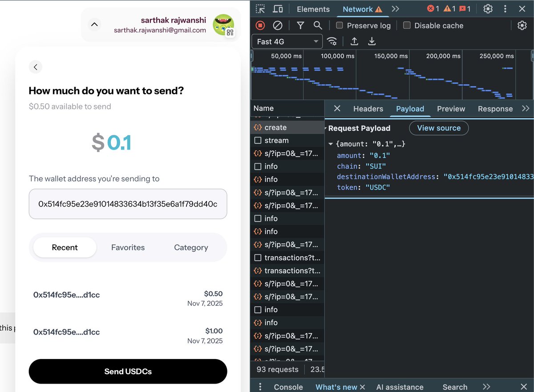Select the stream request row
The image size is (534, 392).
tap(287, 140)
